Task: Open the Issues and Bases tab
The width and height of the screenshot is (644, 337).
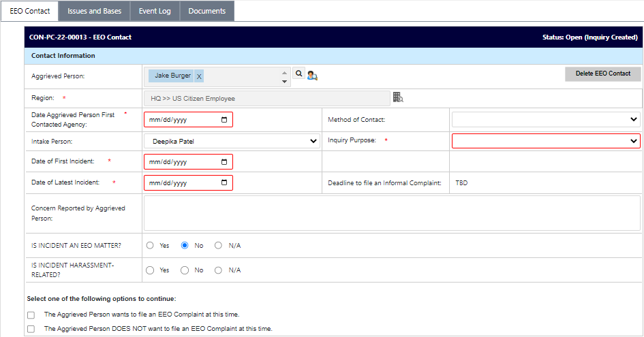Action: [x=95, y=11]
